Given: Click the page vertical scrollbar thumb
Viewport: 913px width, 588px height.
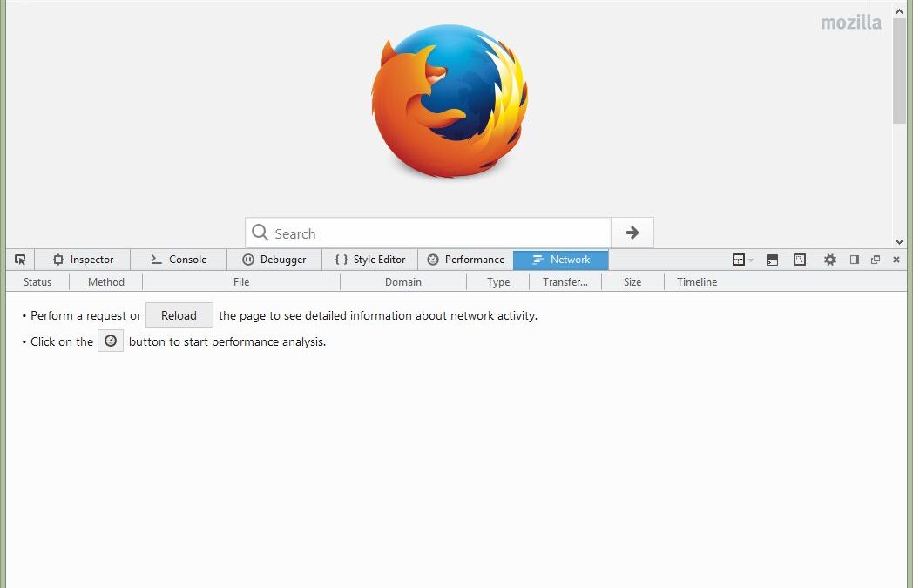Looking at the screenshot, I should click(x=900, y=71).
